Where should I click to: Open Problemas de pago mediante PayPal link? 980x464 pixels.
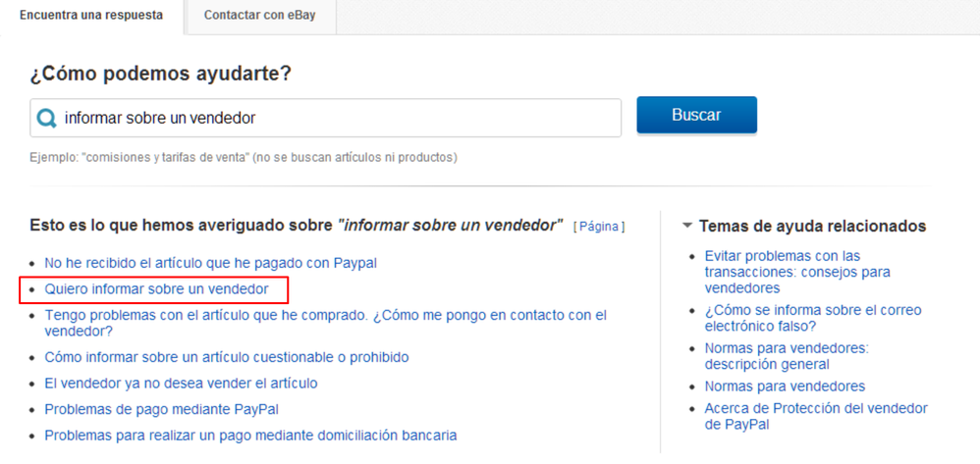coord(161,410)
